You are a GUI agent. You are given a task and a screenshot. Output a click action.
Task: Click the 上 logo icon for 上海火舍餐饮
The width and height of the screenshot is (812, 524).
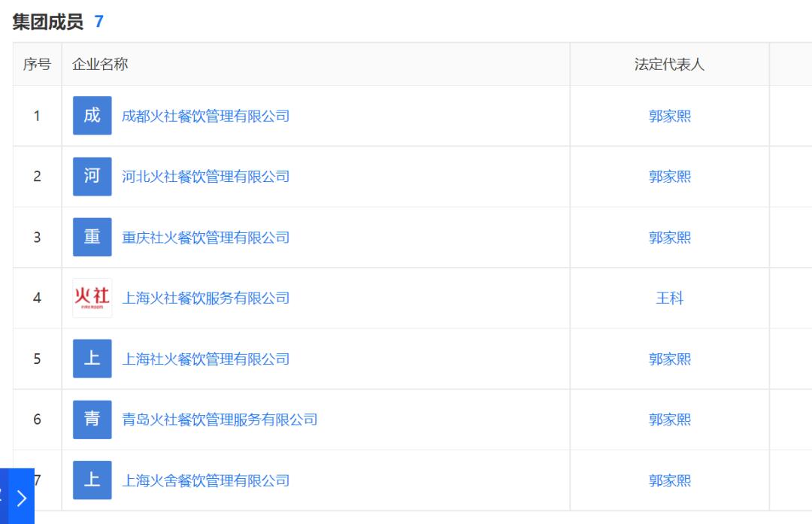pyautogui.click(x=92, y=480)
